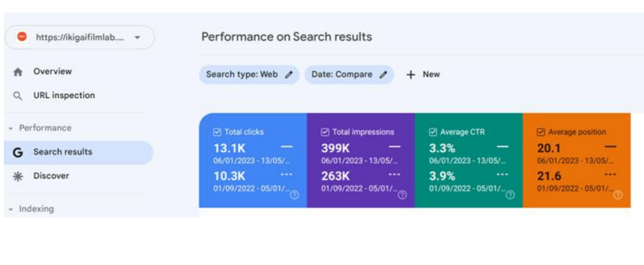The image size is (644, 265).
Task: Uncheck the Total clicks checkbox
Action: pyautogui.click(x=217, y=132)
